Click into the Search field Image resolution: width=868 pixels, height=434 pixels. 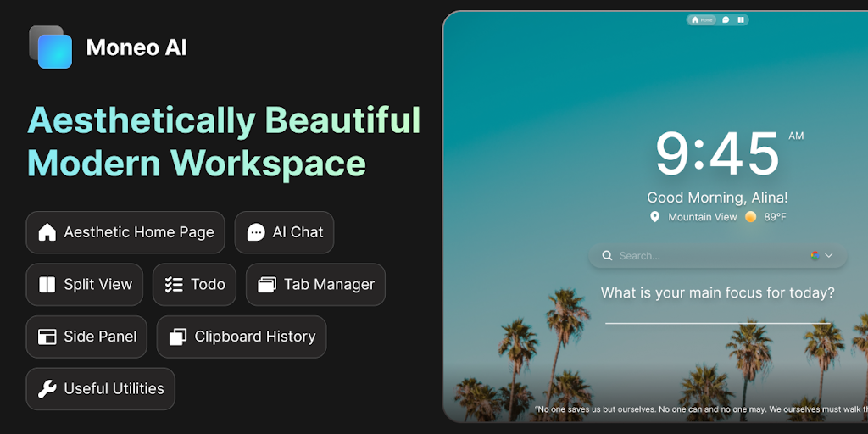click(x=718, y=256)
